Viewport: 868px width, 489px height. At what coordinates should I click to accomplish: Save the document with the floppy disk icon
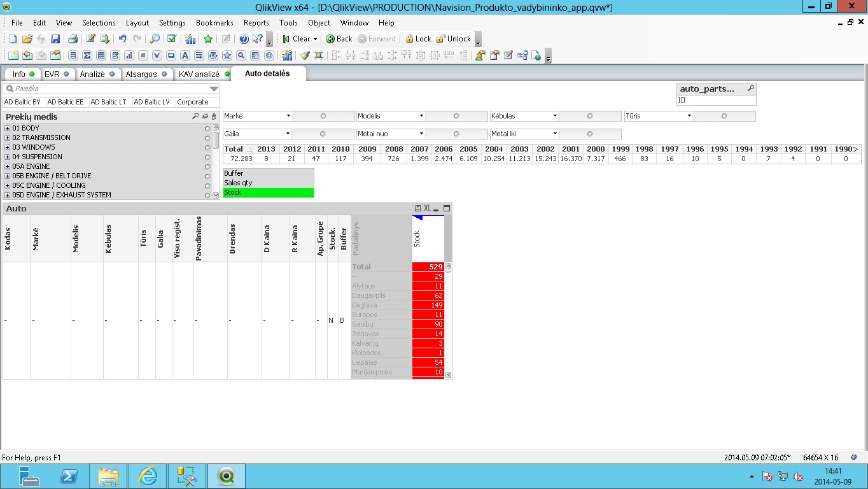pyautogui.click(x=55, y=39)
